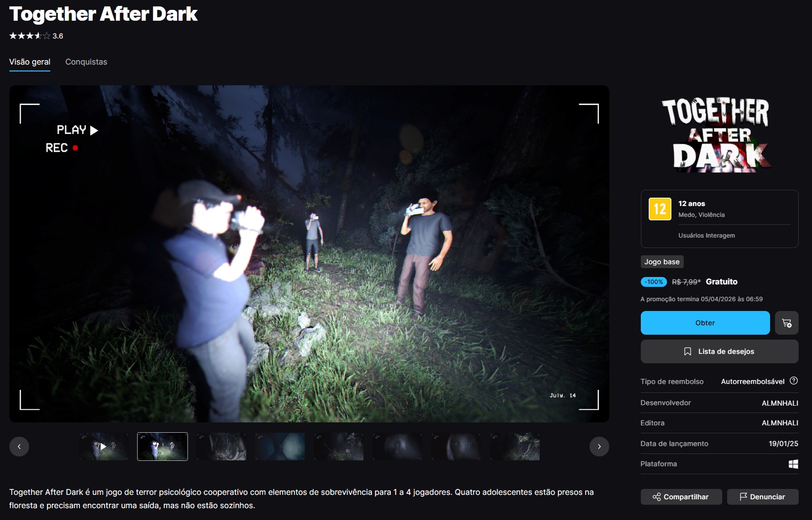The height and width of the screenshot is (520, 812).
Task: Report the game with Denunciar
Action: 762,497
